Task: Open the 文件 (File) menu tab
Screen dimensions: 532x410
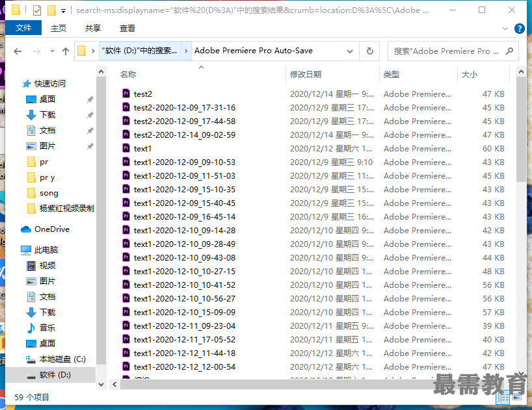Action: (23, 28)
